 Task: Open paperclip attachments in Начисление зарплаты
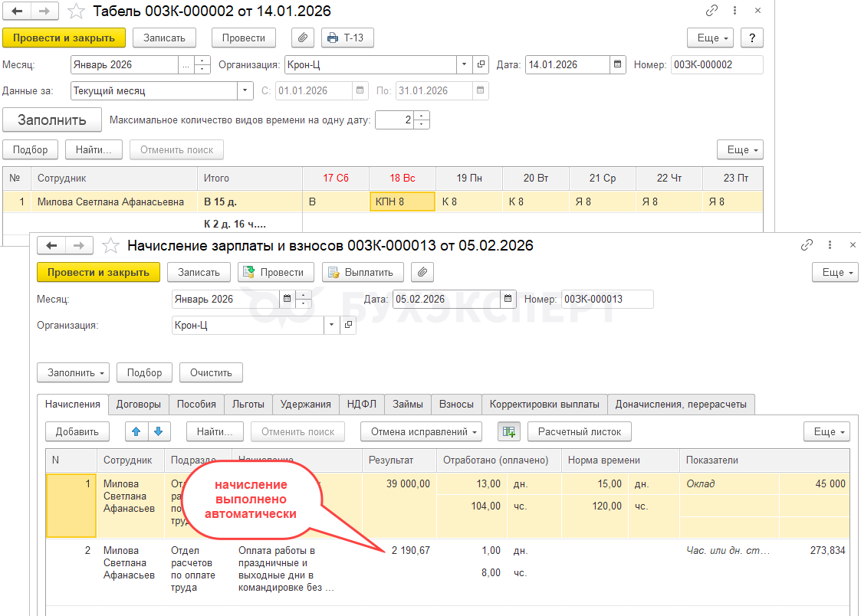coord(422,272)
